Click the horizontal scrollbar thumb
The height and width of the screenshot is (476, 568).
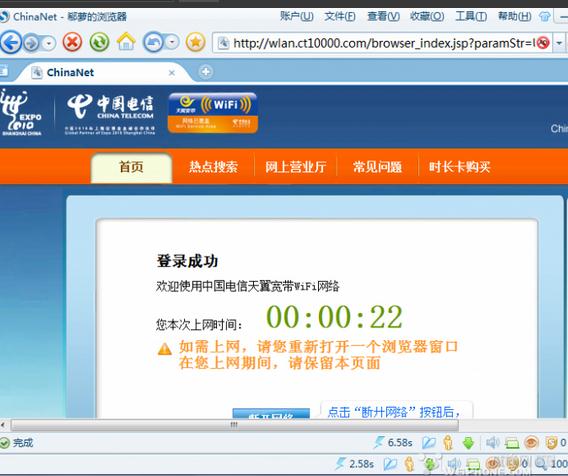(x=235, y=425)
